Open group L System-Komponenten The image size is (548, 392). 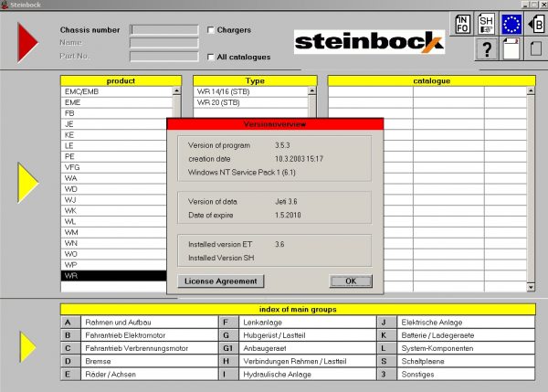click(x=456, y=348)
